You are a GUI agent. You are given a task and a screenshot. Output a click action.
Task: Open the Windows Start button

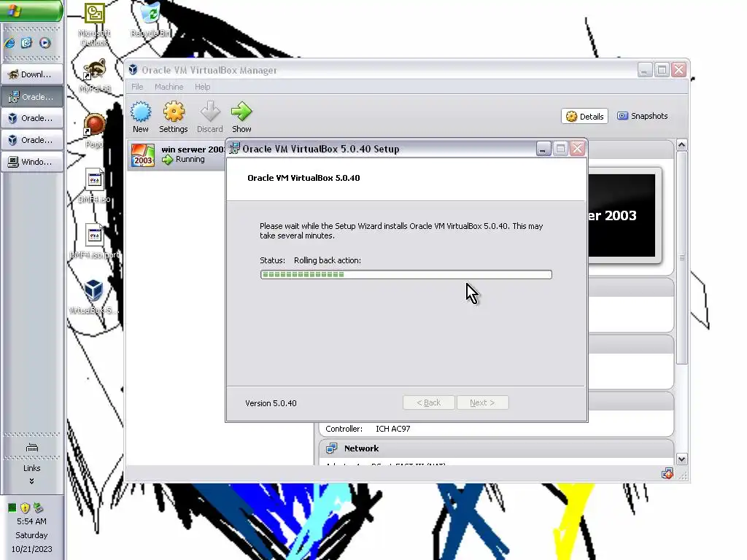pyautogui.click(x=31, y=10)
